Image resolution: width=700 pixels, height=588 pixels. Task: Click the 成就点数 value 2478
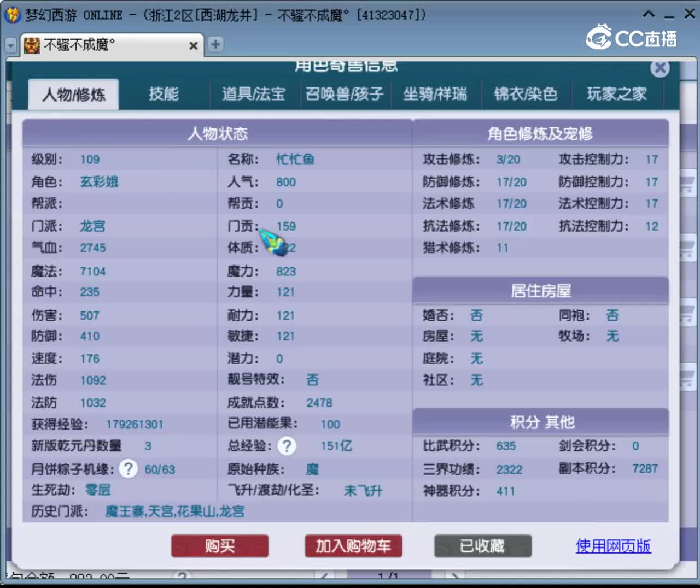(x=319, y=403)
